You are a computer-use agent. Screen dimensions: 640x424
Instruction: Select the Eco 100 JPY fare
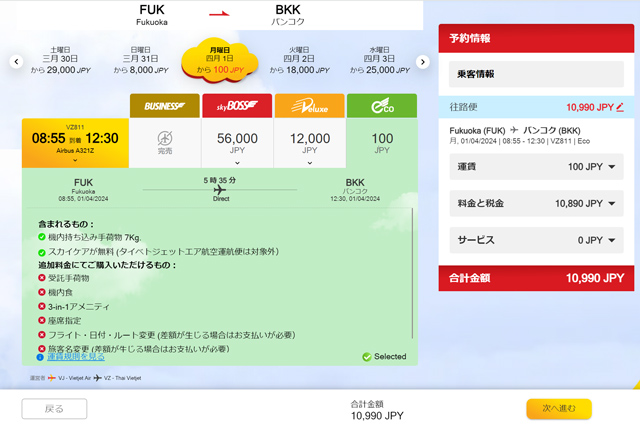click(382, 142)
